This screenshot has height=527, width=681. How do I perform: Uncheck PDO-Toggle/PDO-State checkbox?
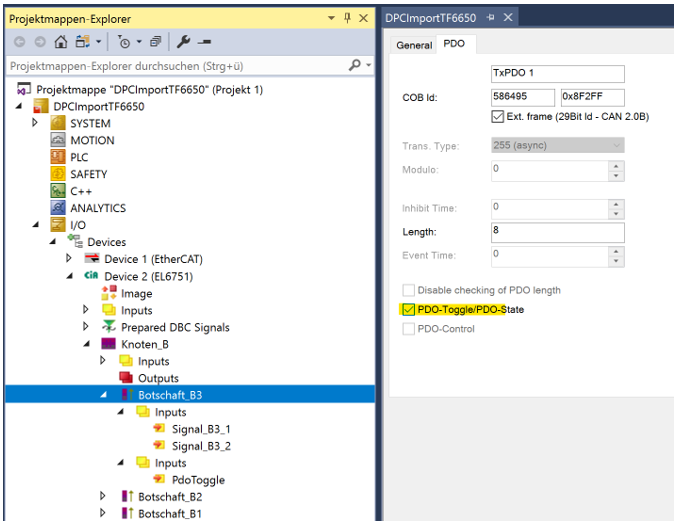408,309
